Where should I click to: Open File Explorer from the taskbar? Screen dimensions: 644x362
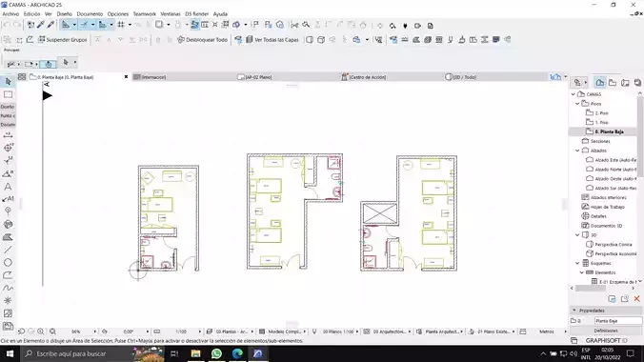[195, 353]
